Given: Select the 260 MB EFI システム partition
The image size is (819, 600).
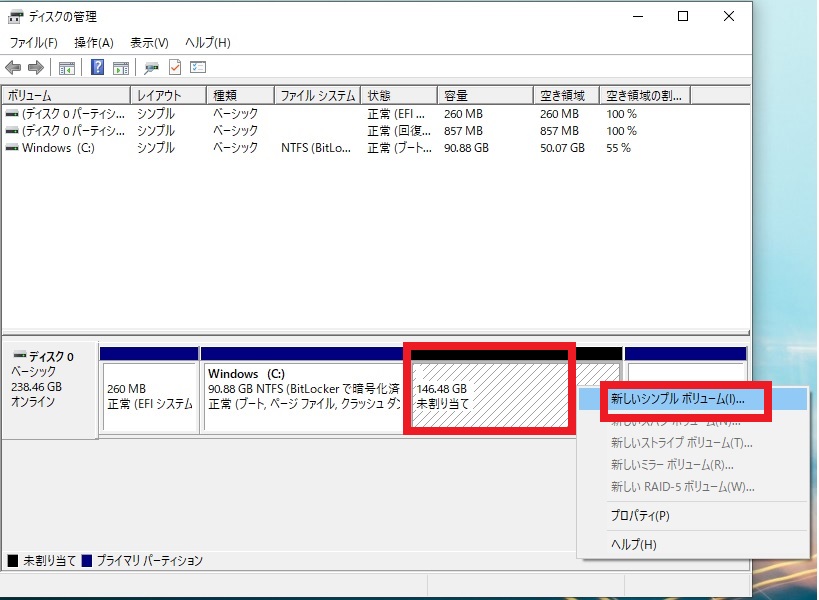Looking at the screenshot, I should click(149, 390).
